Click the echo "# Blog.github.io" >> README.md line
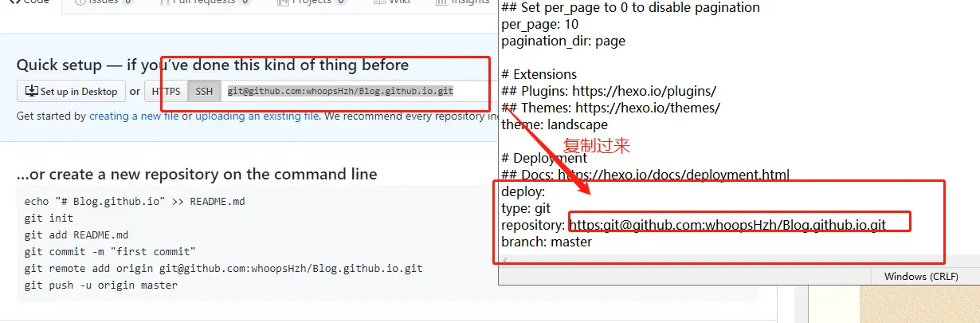 click(x=135, y=201)
